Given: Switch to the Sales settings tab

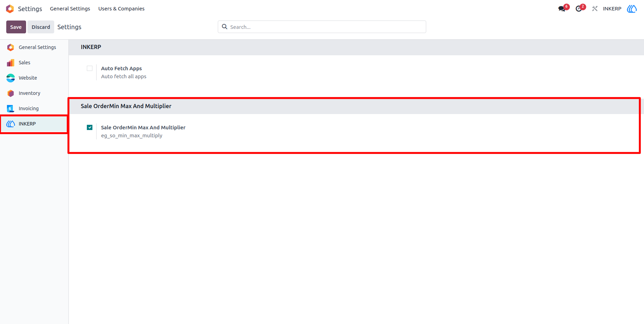Looking at the screenshot, I should click(x=34, y=63).
